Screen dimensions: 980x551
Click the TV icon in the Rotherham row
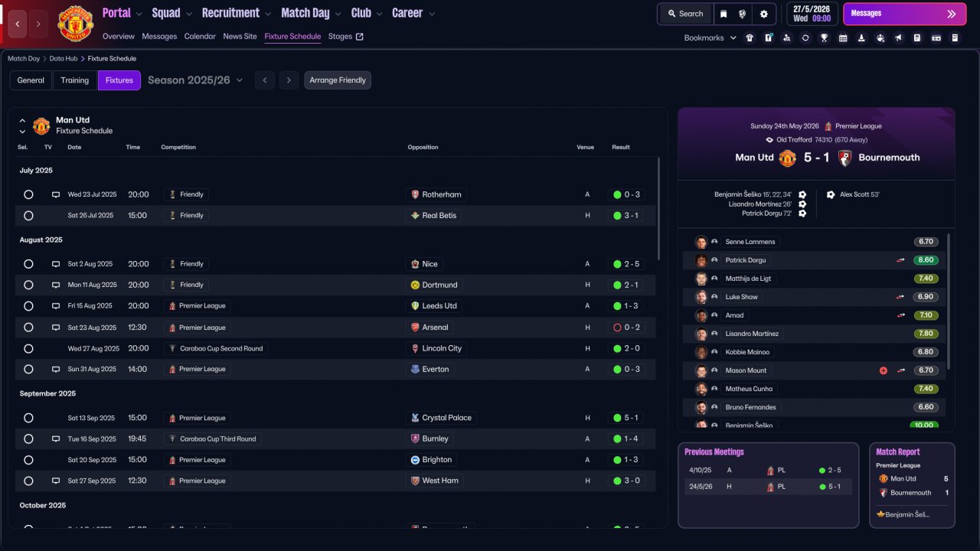click(55, 194)
